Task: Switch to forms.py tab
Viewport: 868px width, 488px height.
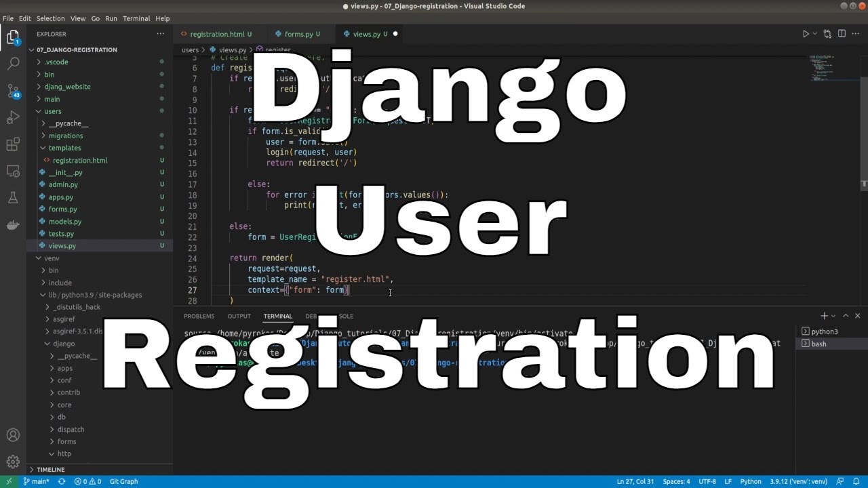Action: pos(302,34)
